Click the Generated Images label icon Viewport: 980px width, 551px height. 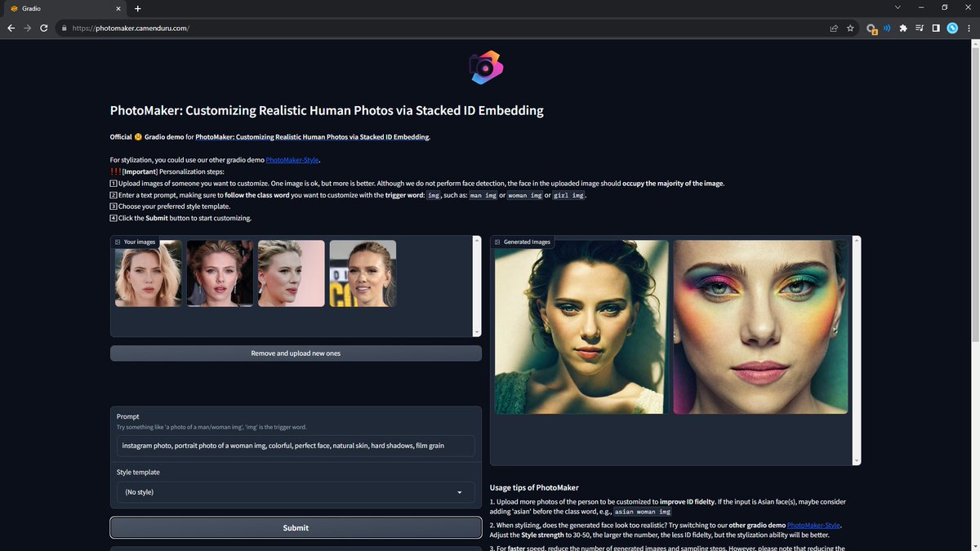(x=497, y=242)
